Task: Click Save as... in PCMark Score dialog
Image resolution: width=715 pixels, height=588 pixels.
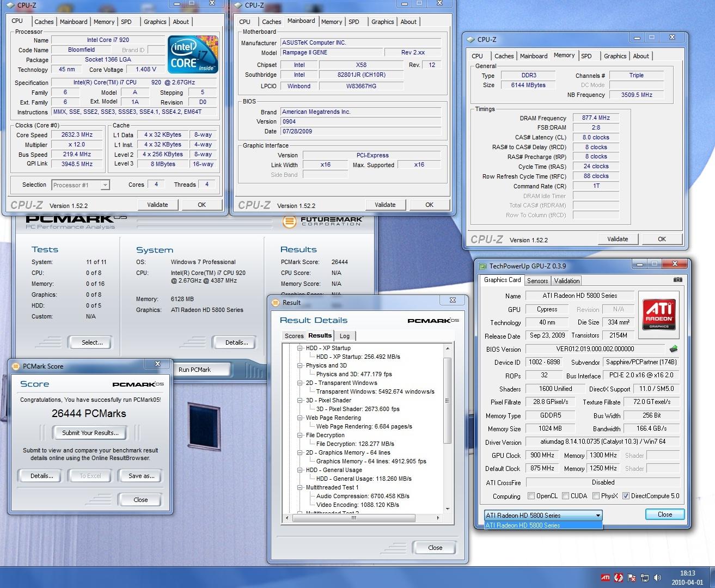Action: (142, 476)
